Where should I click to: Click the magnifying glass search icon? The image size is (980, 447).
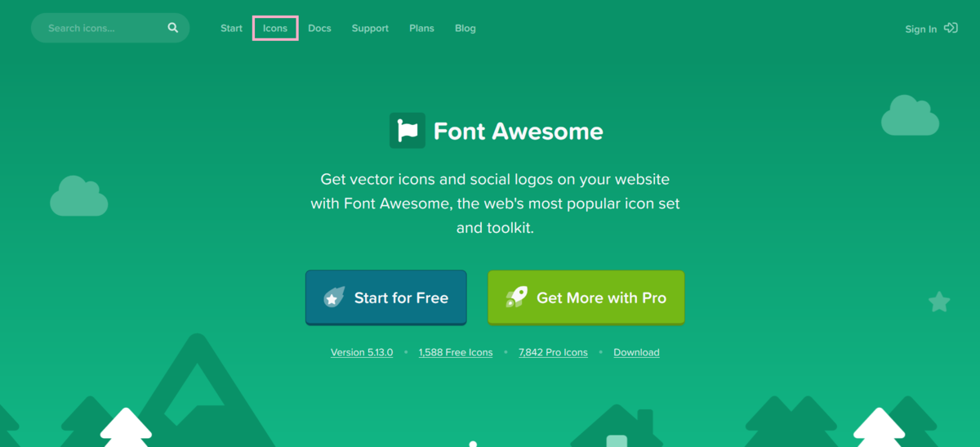tap(173, 28)
